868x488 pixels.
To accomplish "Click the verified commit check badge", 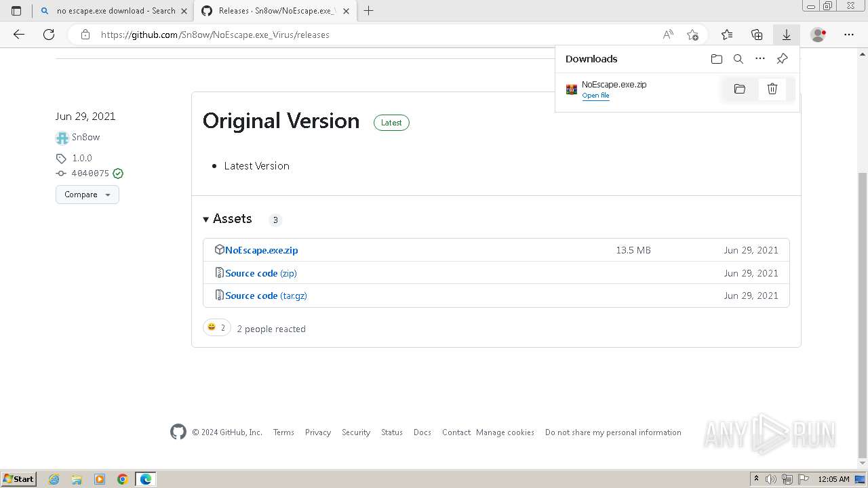I will click(118, 174).
